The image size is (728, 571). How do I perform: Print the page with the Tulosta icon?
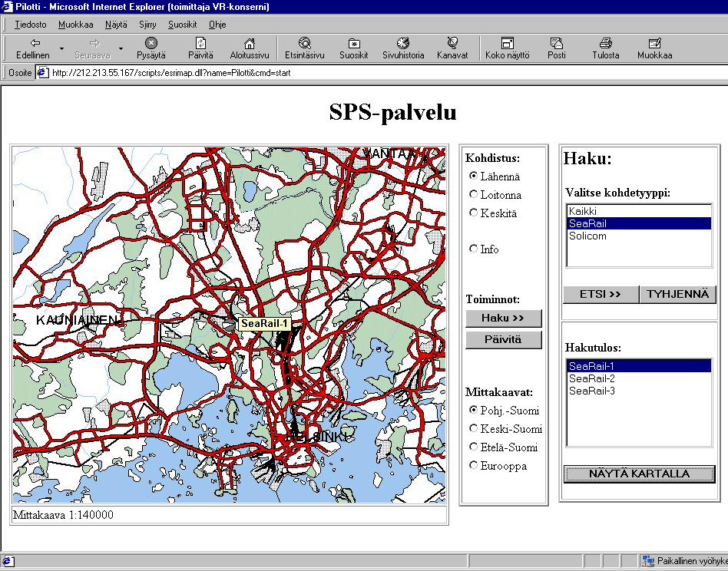pos(605,43)
